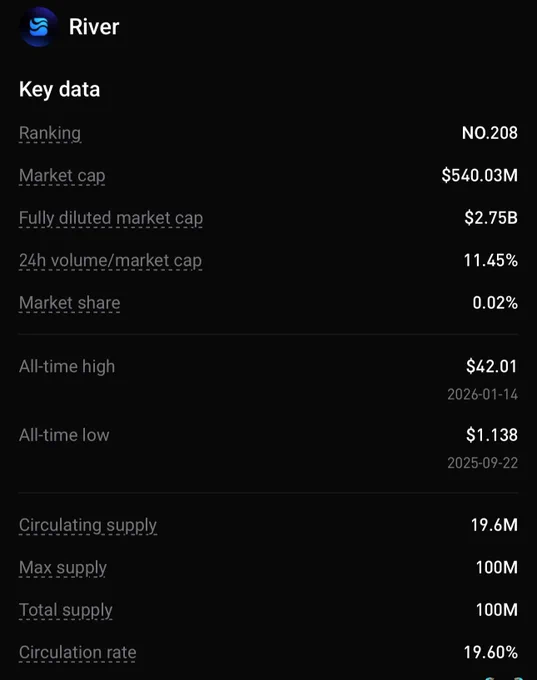Screen dimensions: 537x680
Task: Show the Market share definition
Action: [x=69, y=303]
